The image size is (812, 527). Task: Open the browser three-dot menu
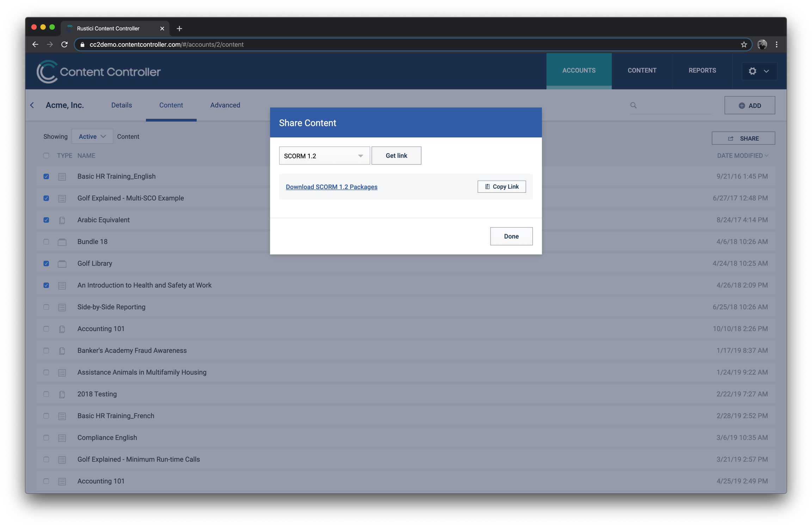(x=776, y=44)
